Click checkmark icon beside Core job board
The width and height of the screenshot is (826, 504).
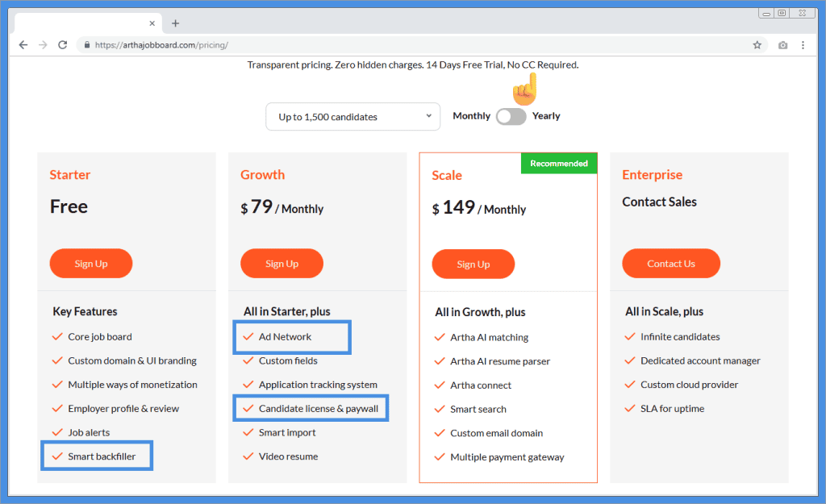point(57,336)
